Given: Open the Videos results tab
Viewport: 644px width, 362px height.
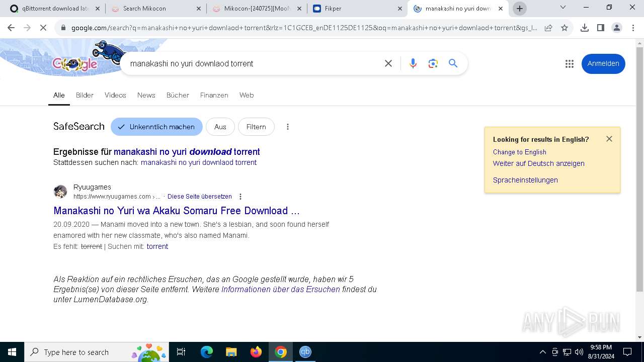Looking at the screenshot, I should 115,95.
